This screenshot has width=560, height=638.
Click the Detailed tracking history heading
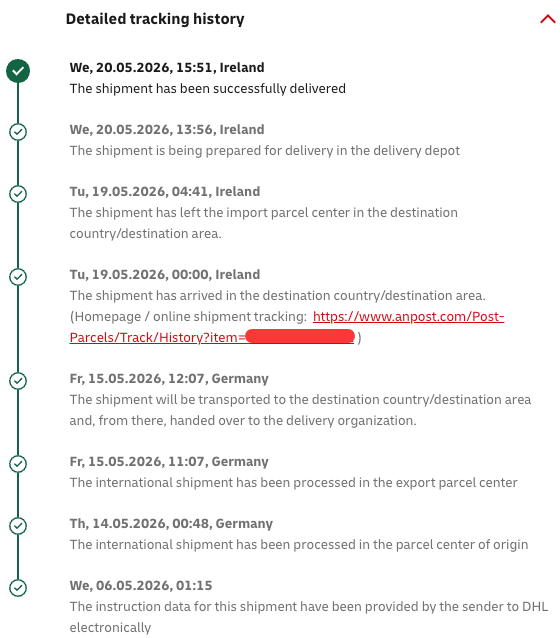(155, 19)
